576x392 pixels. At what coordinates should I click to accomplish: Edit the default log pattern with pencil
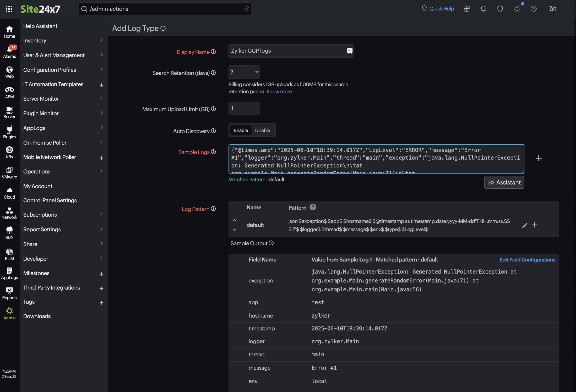[x=524, y=225]
